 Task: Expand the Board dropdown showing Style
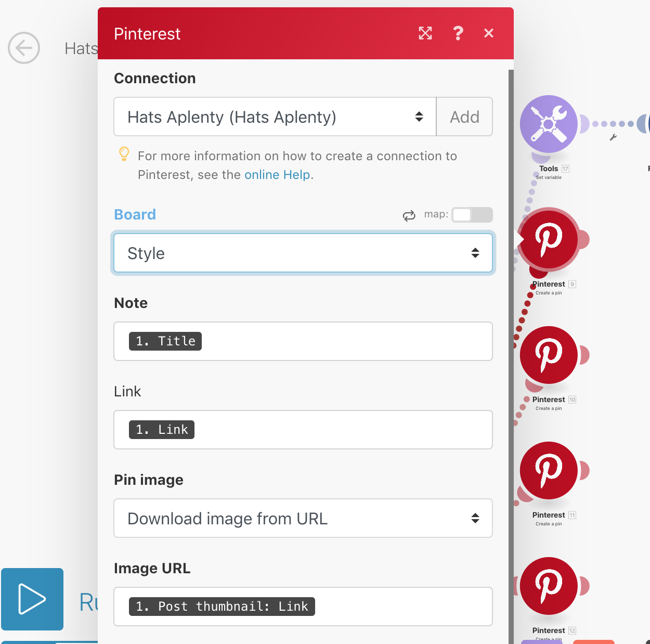coord(303,253)
